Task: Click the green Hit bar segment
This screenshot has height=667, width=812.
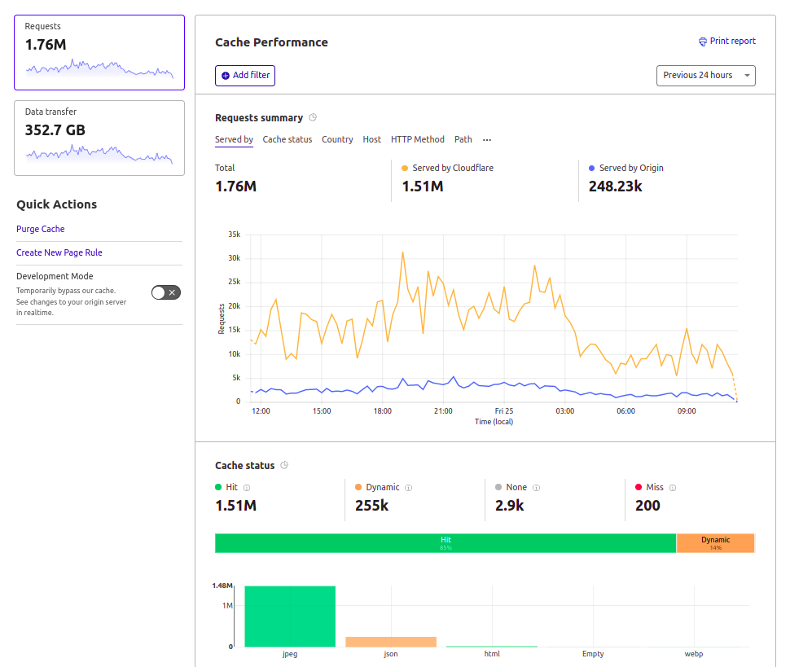Action: coord(445,543)
